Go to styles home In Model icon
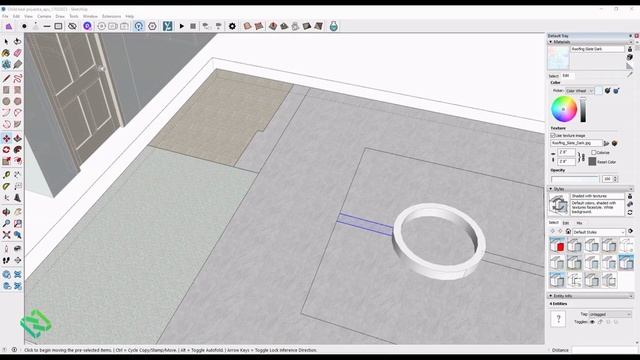This screenshot has height=360, width=640. click(568, 231)
